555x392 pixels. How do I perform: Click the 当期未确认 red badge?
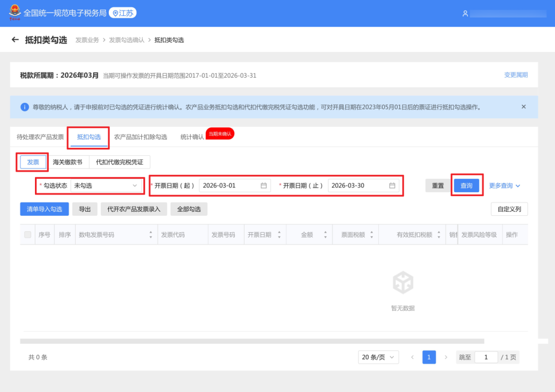point(220,134)
